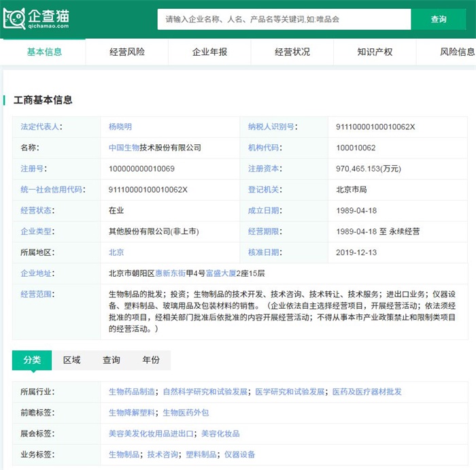Click the 经营状态 label link
Image resolution: width=476 pixels, height=470 pixels.
pos(36,210)
